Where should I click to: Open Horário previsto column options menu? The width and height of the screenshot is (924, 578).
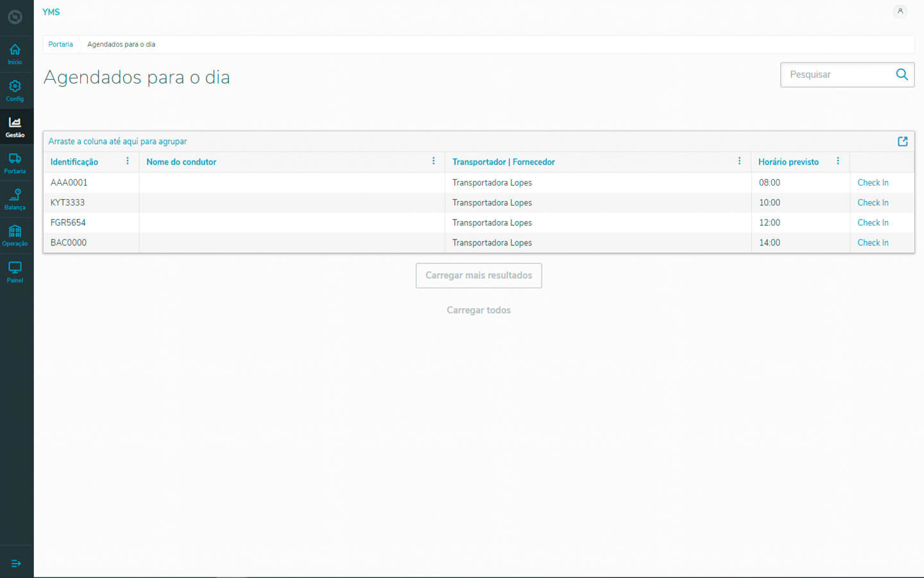(x=838, y=161)
